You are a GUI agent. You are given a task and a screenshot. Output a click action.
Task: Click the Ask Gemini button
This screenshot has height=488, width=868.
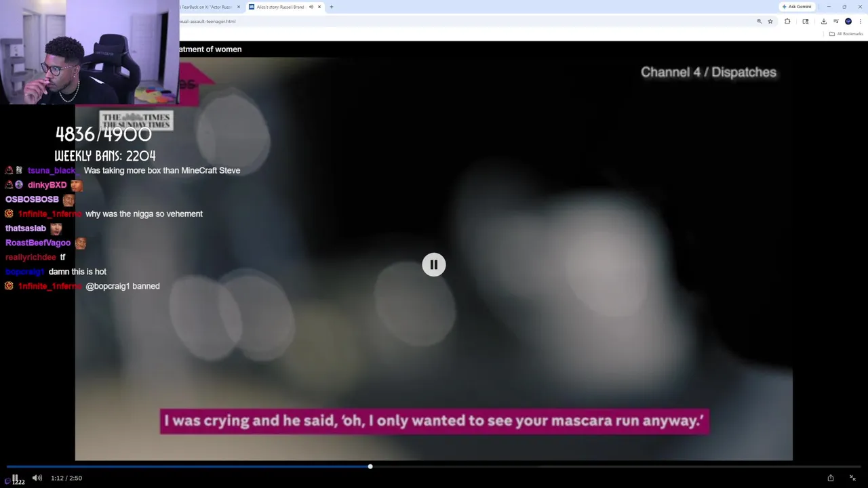pyautogui.click(x=797, y=7)
